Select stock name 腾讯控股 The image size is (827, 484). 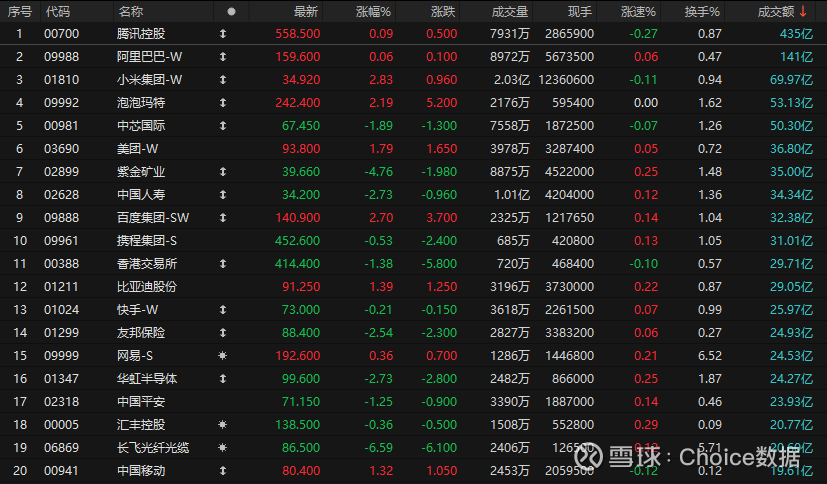pyautogui.click(x=141, y=34)
